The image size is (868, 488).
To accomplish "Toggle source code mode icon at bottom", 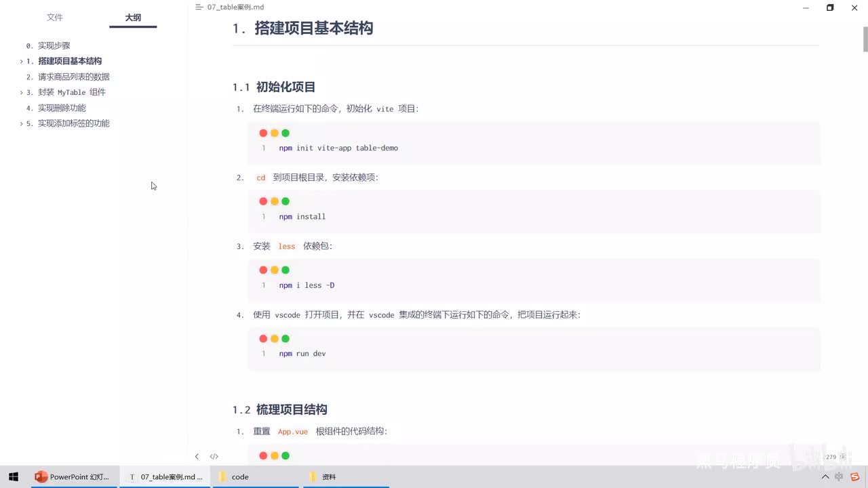I will pyautogui.click(x=214, y=457).
